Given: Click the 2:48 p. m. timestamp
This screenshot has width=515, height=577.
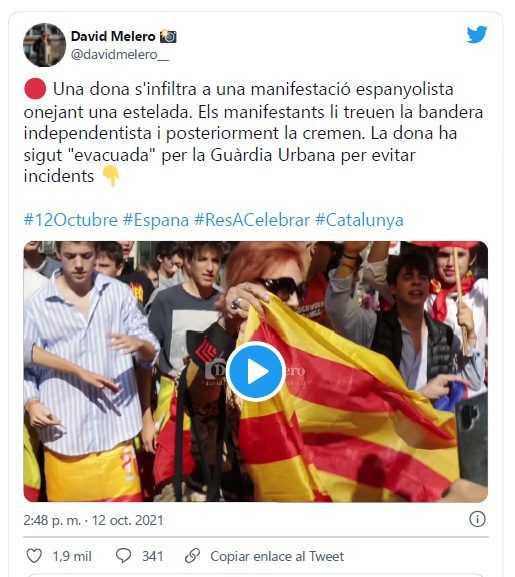Looking at the screenshot, I should click(52, 520).
